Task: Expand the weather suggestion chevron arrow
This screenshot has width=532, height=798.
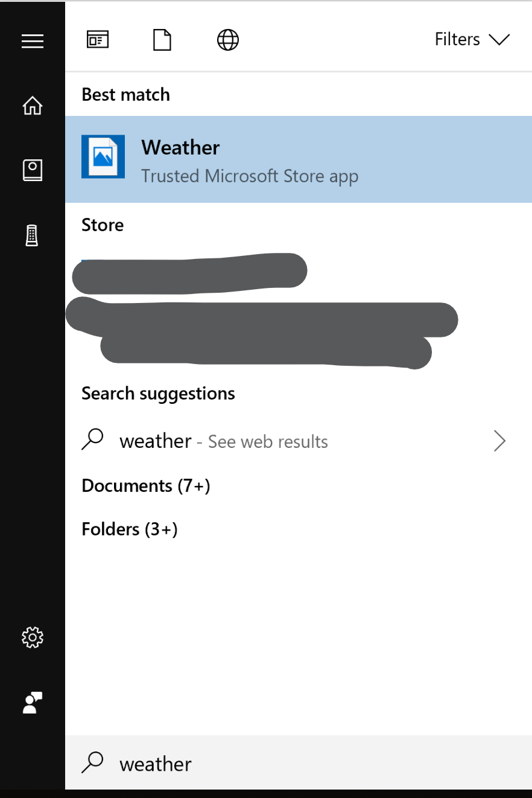Action: click(x=499, y=441)
